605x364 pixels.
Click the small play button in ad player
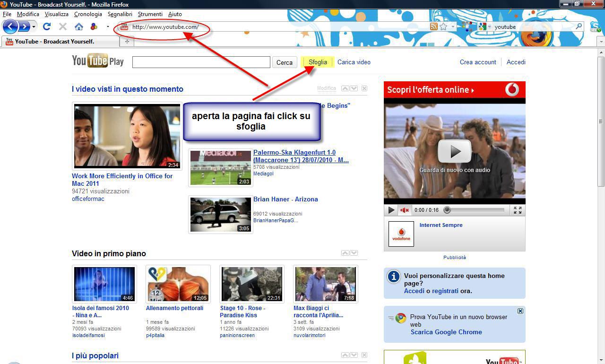click(391, 210)
